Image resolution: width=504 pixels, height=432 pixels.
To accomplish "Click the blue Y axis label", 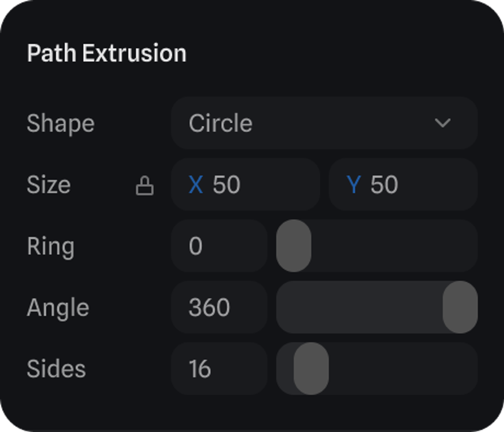I will point(354,185).
